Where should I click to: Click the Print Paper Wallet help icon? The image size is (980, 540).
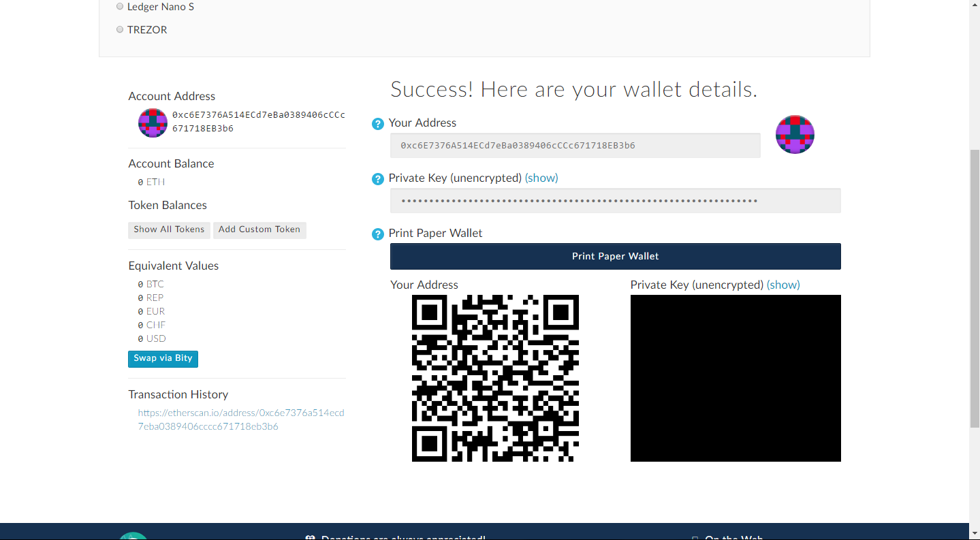pos(377,234)
